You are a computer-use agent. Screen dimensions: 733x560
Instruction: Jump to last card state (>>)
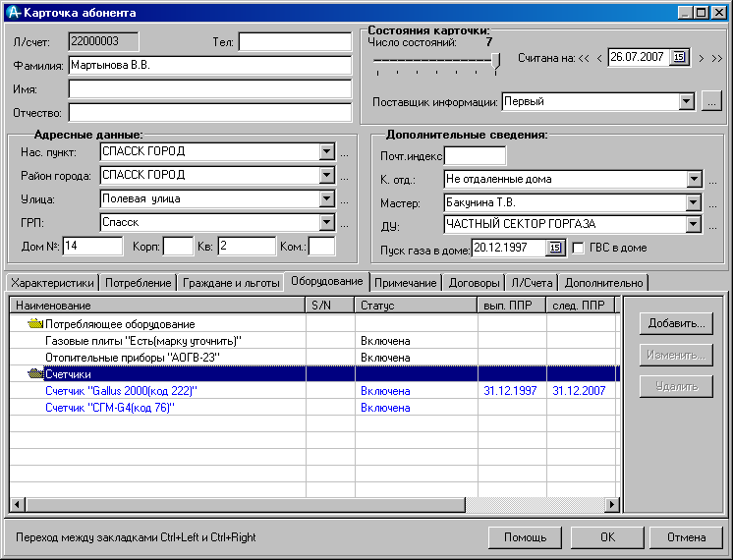(x=716, y=58)
